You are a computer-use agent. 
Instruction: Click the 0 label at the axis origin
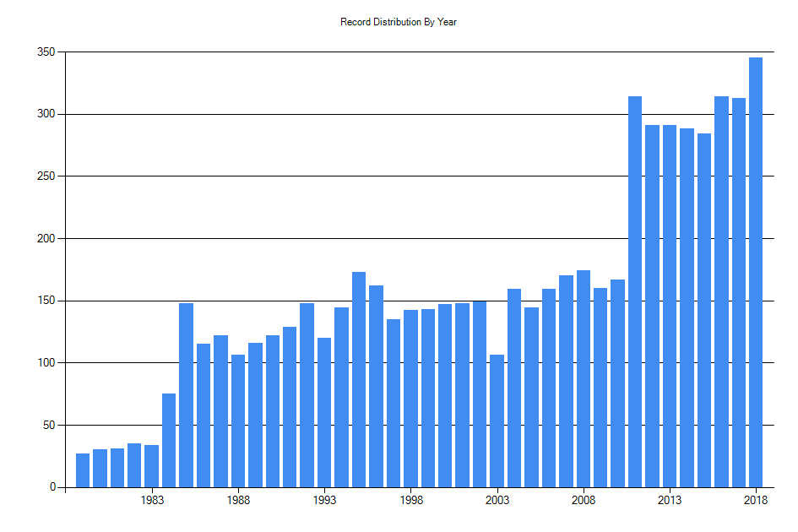tap(52, 487)
